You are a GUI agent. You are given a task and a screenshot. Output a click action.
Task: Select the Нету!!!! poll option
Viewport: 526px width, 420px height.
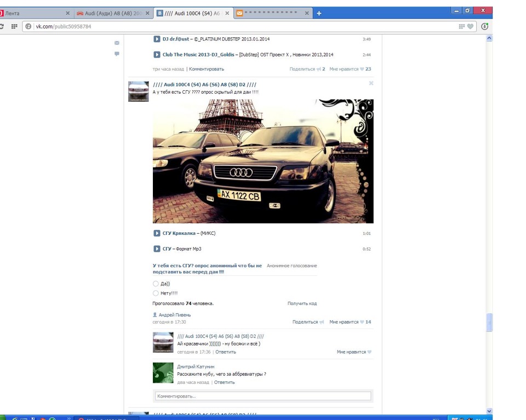pos(156,293)
